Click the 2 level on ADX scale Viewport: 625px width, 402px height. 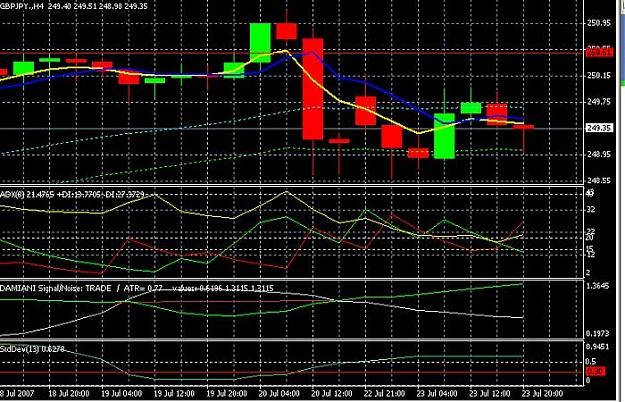pos(589,273)
